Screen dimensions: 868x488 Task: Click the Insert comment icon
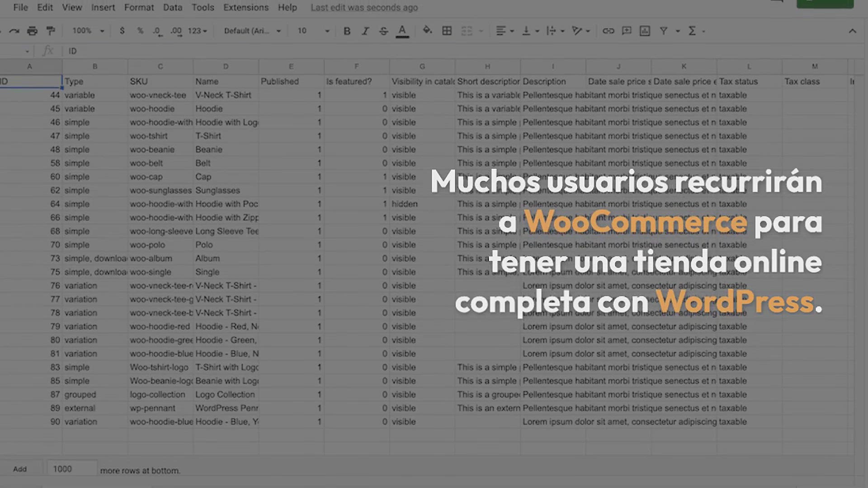[x=627, y=31]
